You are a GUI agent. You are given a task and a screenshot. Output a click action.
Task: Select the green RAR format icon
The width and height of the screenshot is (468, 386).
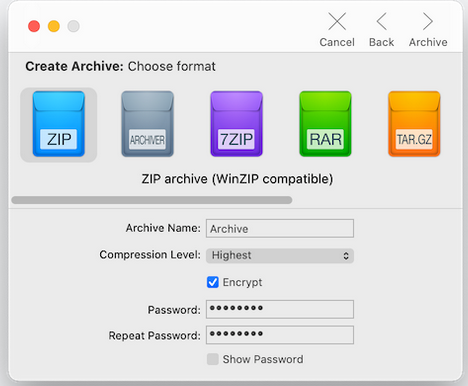pos(325,124)
